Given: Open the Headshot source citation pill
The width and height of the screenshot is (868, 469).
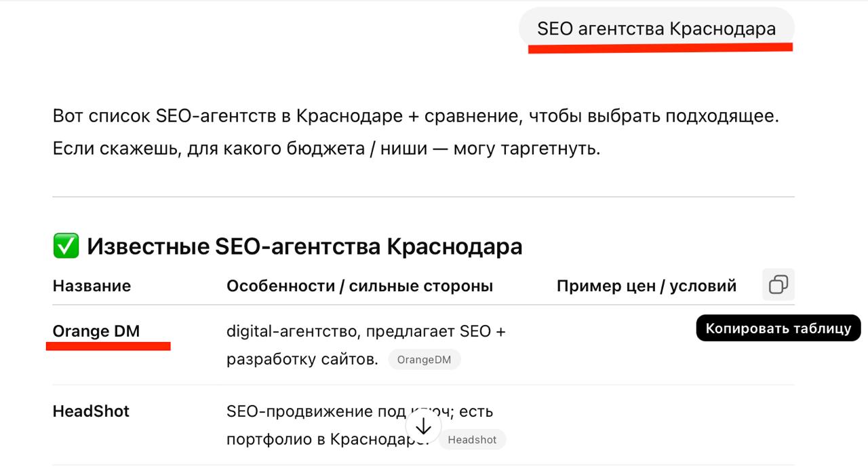Looking at the screenshot, I should coord(473,439).
